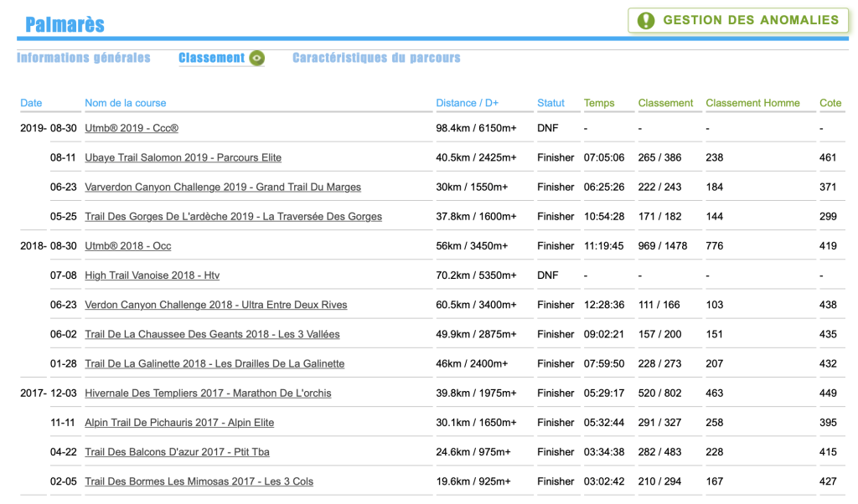Sort by the Date column header
858x504 pixels.
coord(31,103)
